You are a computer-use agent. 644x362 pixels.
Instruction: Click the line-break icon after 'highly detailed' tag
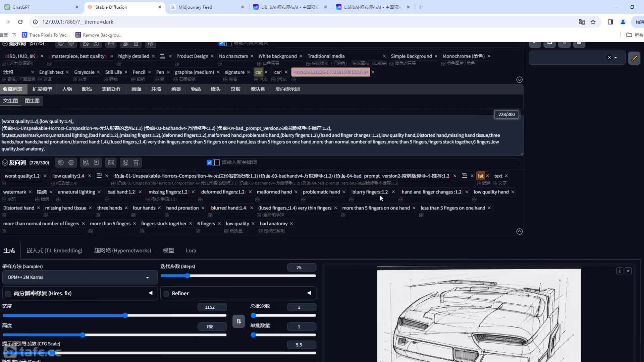[x=163, y=56]
